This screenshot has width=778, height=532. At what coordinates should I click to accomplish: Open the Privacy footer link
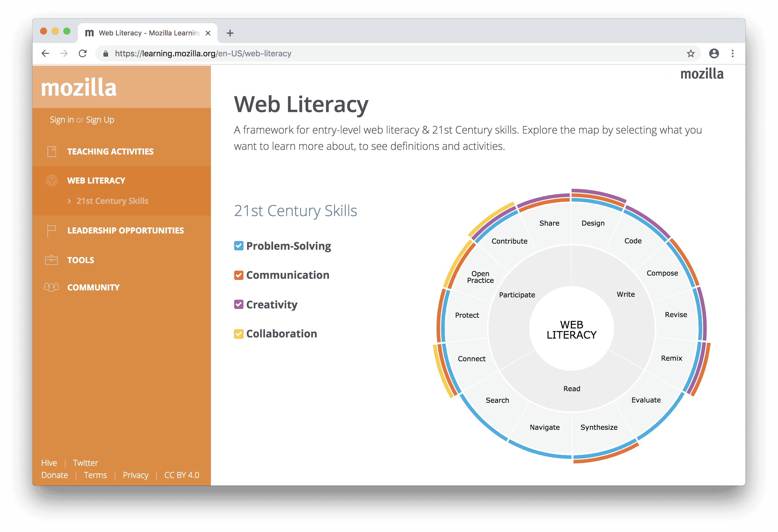click(136, 475)
